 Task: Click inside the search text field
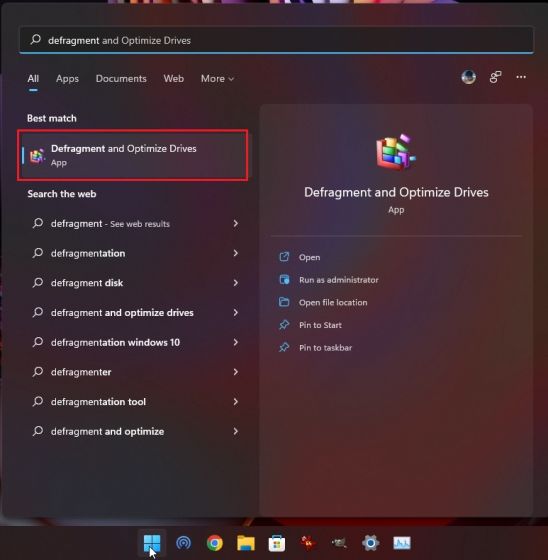pos(277,40)
